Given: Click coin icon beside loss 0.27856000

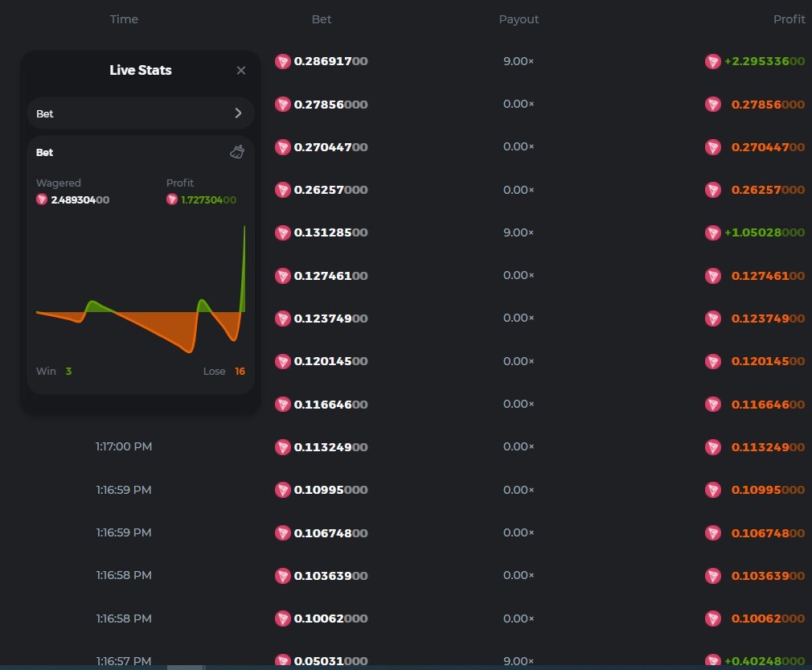Looking at the screenshot, I should point(713,104).
